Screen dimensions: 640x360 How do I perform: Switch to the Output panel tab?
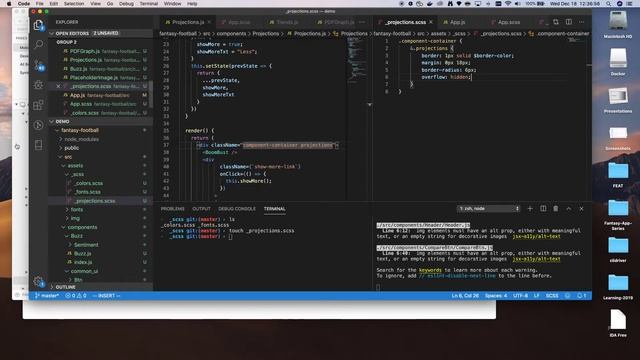201,209
